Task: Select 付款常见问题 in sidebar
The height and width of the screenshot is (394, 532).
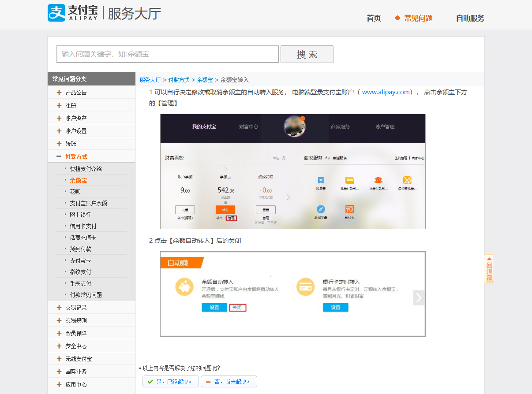Action: 86,295
